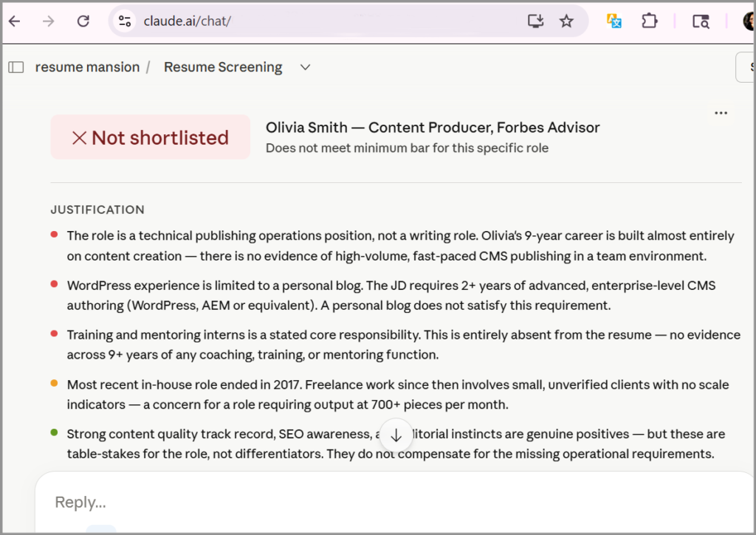
Task: Select the Resume Screening breadcrumb item
Action: (222, 66)
